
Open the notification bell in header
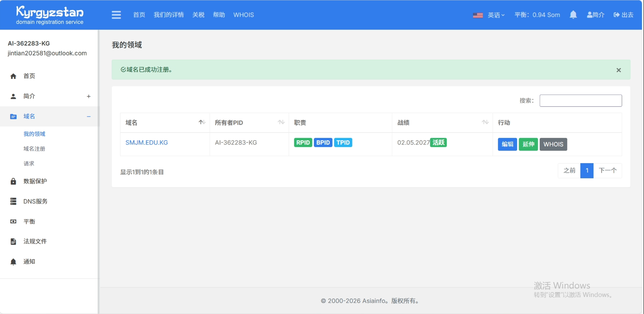tap(573, 15)
